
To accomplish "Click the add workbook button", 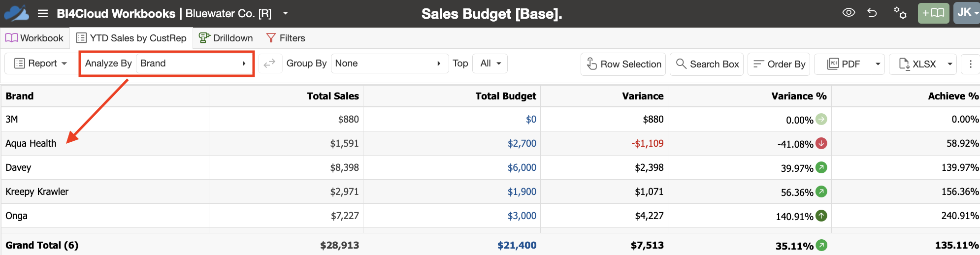I will (933, 13).
